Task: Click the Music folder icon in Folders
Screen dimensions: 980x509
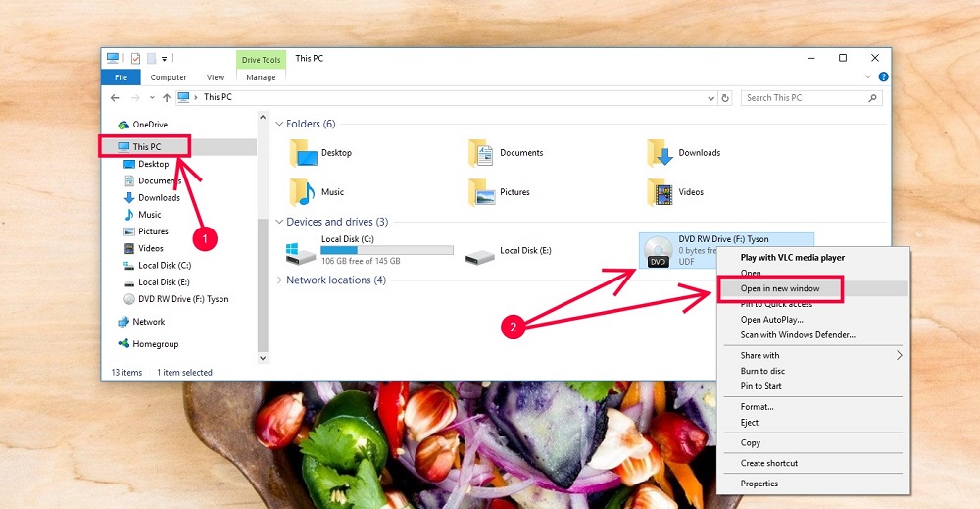Action: click(303, 192)
